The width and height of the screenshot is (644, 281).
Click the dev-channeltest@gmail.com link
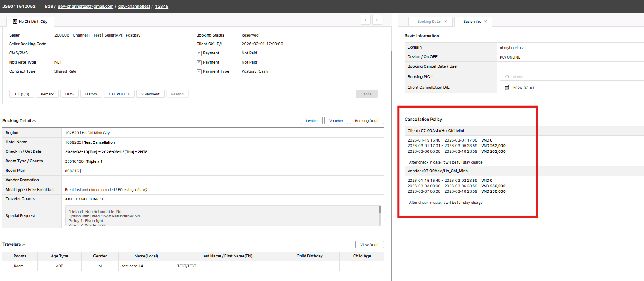pos(85,7)
